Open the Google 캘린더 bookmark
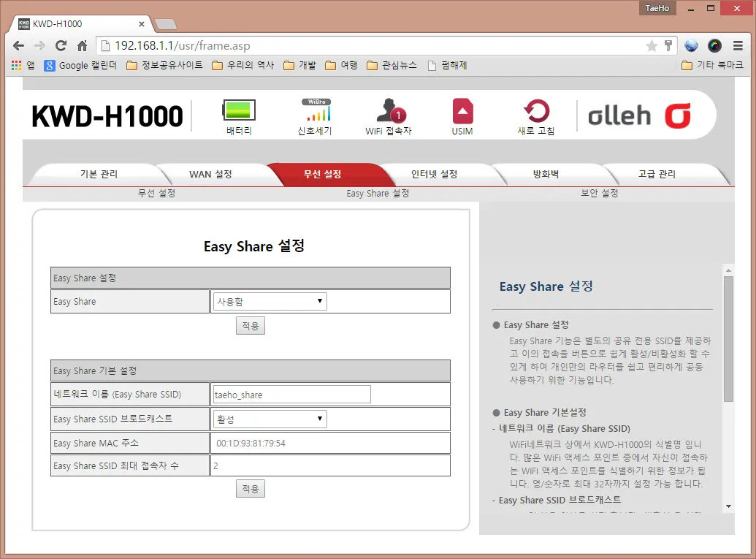Screen dimensions: 756x559 (80, 65)
